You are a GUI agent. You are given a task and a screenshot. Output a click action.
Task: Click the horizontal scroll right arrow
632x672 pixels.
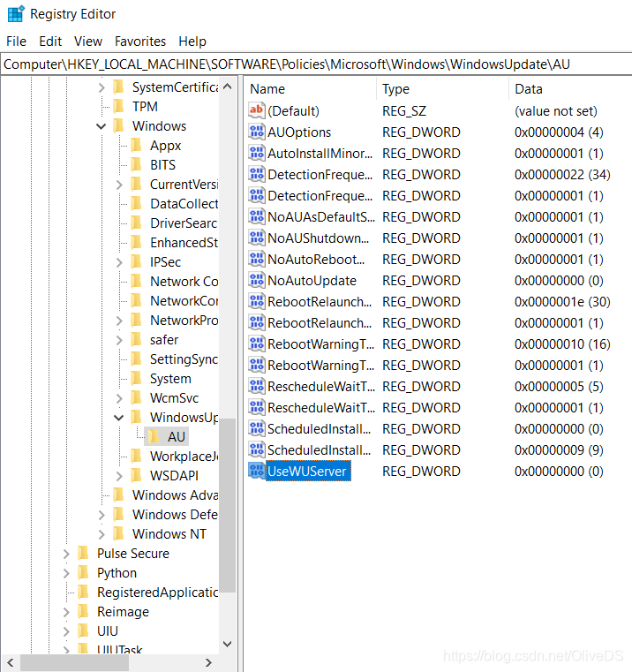click(x=208, y=662)
